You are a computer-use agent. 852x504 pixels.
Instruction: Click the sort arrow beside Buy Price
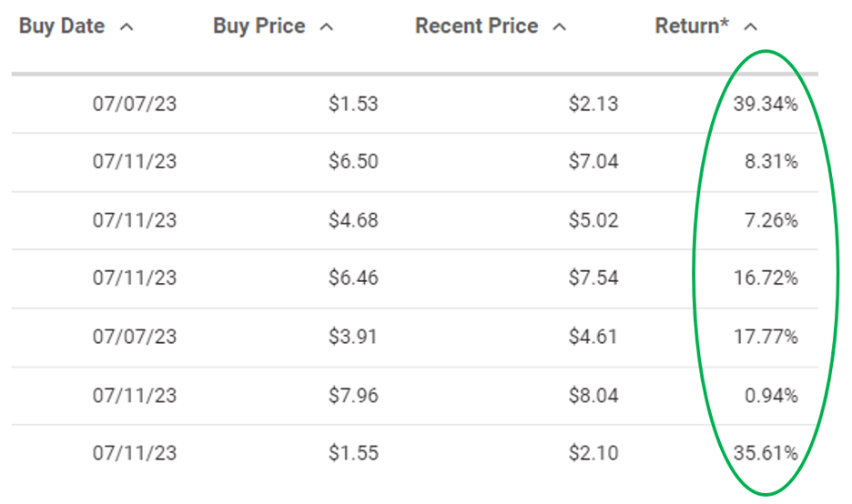click(x=326, y=27)
